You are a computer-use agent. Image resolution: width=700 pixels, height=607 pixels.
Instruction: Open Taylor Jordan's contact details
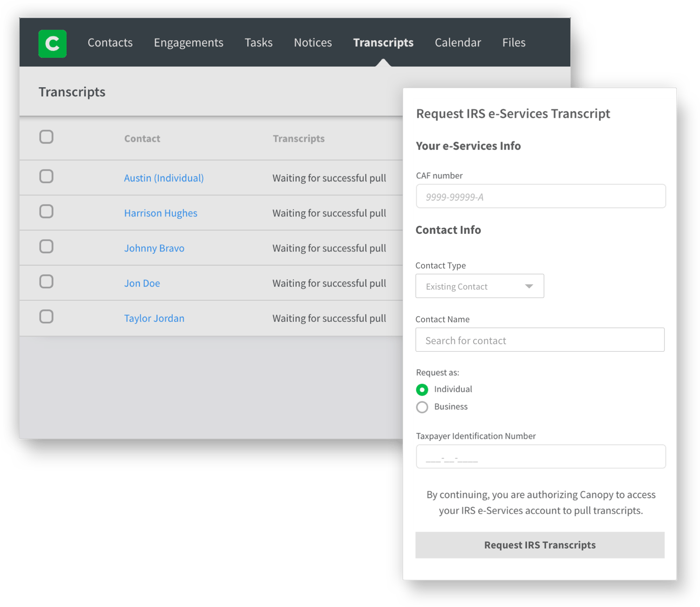point(154,318)
